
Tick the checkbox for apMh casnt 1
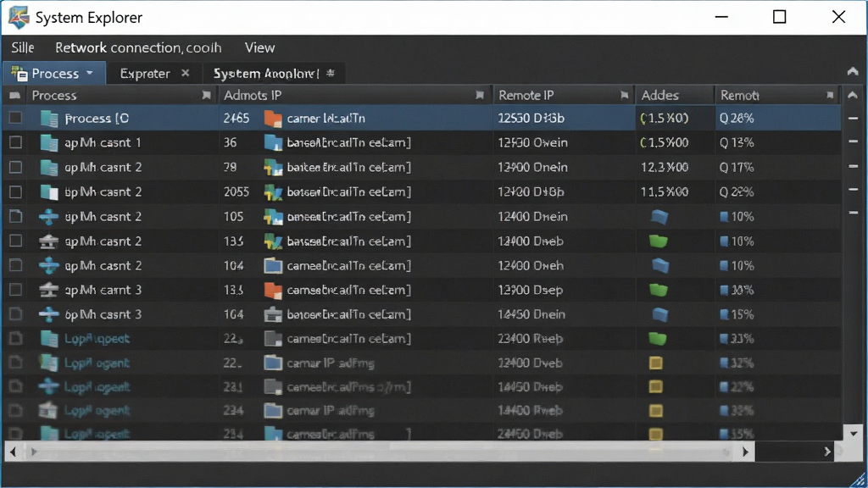(x=15, y=142)
